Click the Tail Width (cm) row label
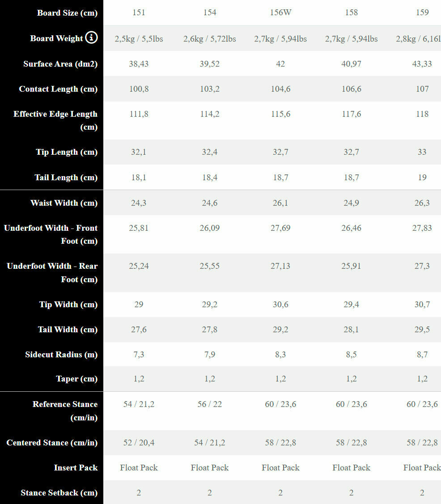The height and width of the screenshot is (504, 441). pyautogui.click(x=68, y=330)
